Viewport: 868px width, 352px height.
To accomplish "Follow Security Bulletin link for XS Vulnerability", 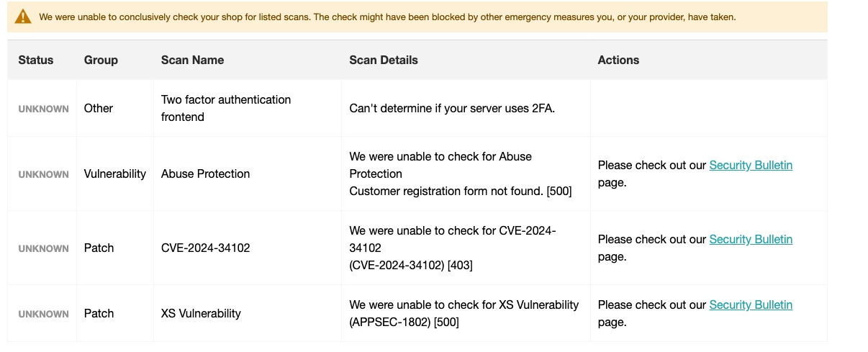I will tap(751, 305).
